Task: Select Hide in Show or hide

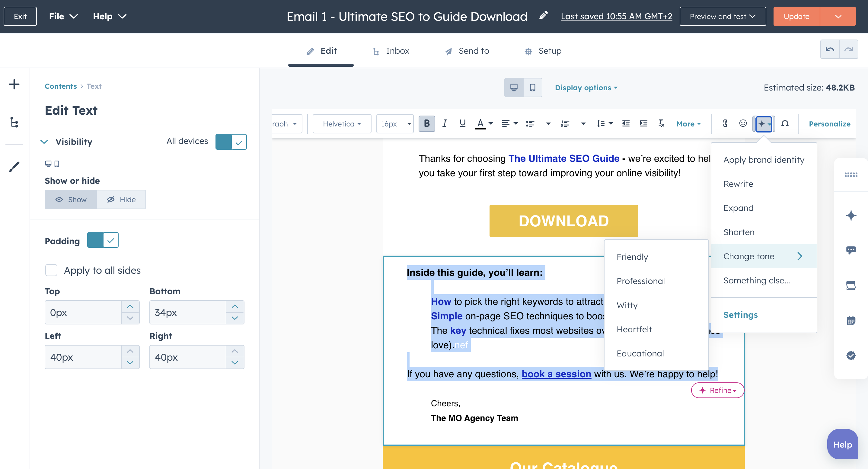Action: 121,199
